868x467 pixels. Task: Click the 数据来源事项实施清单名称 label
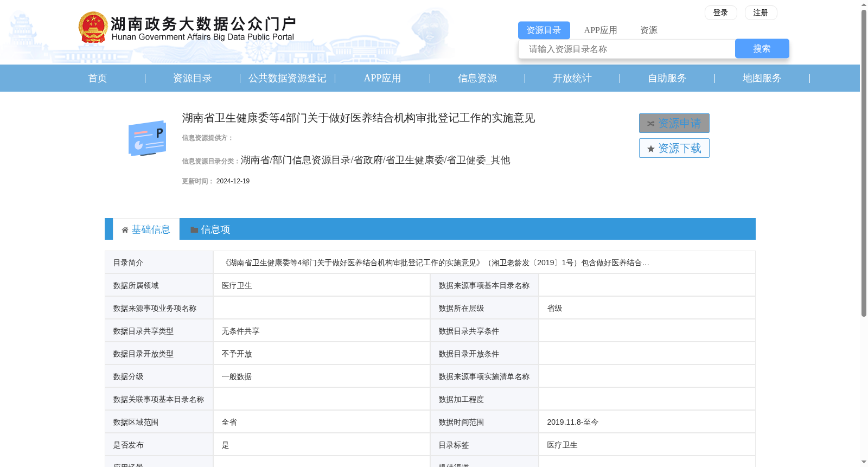(484, 376)
